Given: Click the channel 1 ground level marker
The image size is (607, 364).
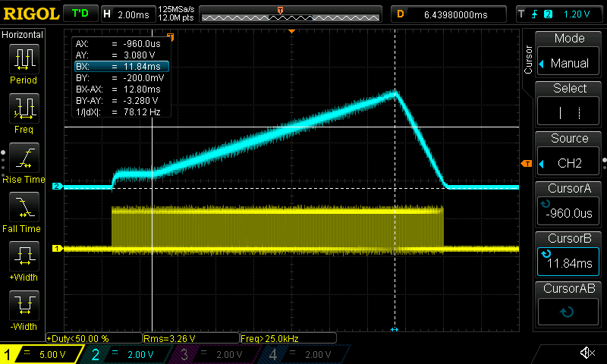Looking at the screenshot, I should point(58,248).
